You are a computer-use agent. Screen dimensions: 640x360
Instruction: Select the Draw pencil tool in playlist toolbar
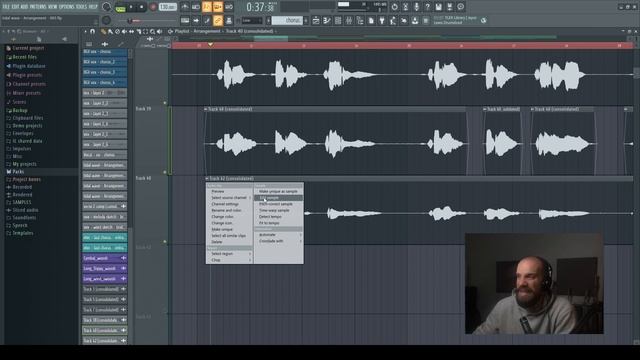103,31
